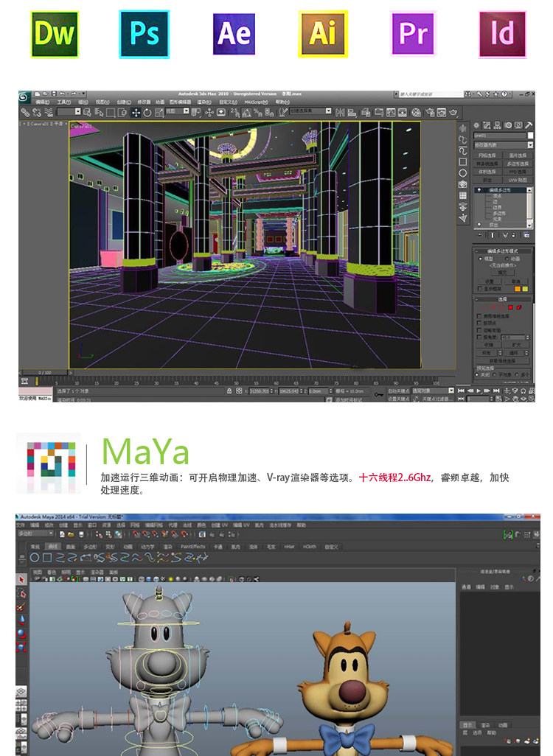Click the teapot Render icon in 3ds Max

tap(453, 113)
